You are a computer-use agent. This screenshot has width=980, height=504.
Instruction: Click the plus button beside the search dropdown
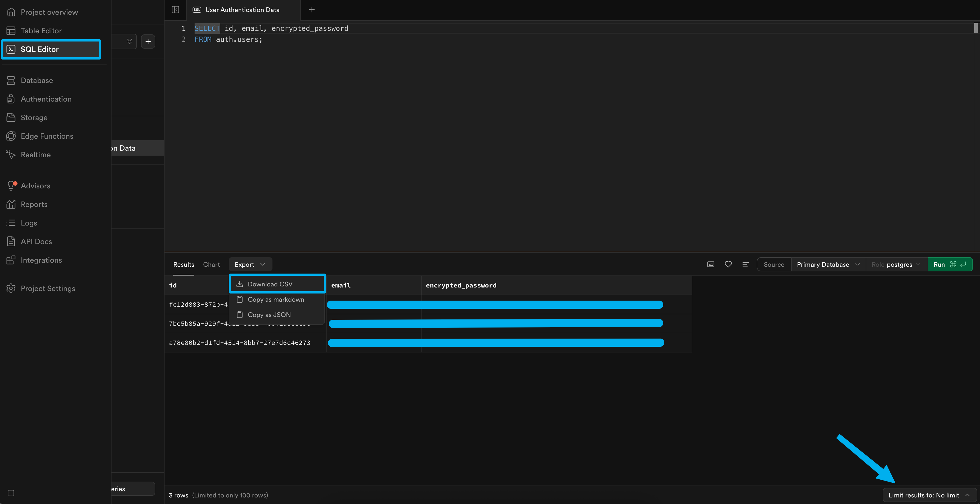pos(148,42)
